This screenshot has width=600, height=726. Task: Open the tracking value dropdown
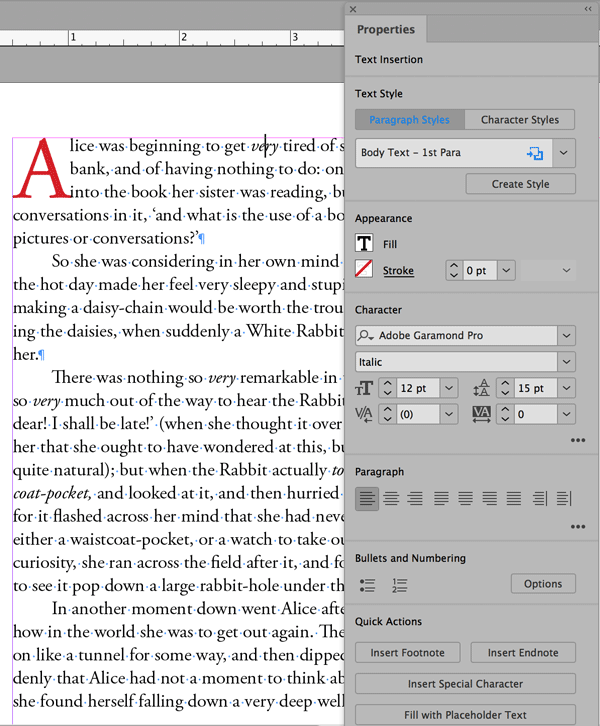566,414
